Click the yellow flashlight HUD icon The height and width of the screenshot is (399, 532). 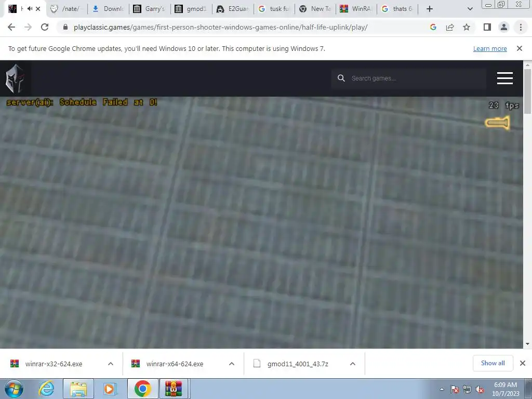(x=497, y=123)
